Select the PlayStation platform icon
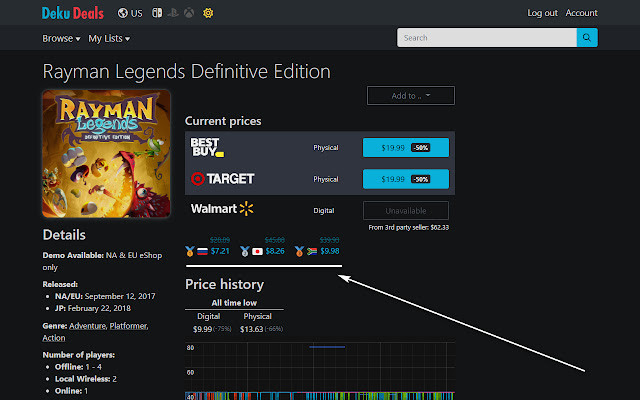Image resolution: width=640 pixels, height=400 pixels. coord(173,13)
